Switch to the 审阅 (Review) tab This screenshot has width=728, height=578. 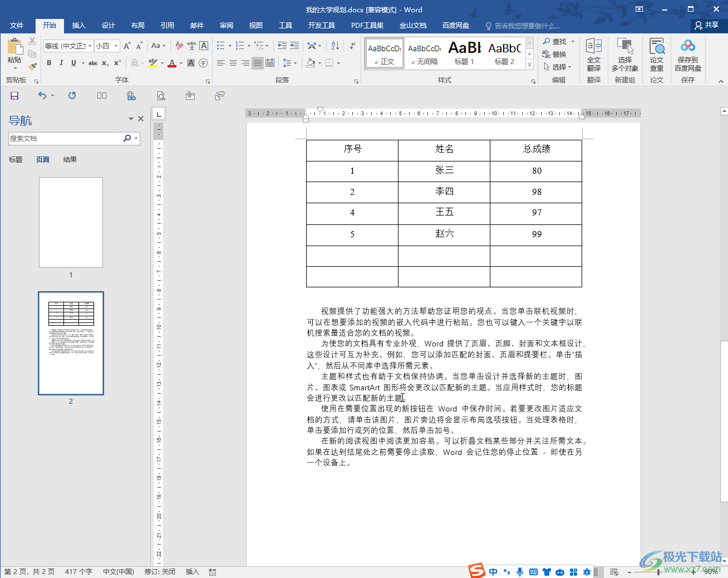point(227,26)
